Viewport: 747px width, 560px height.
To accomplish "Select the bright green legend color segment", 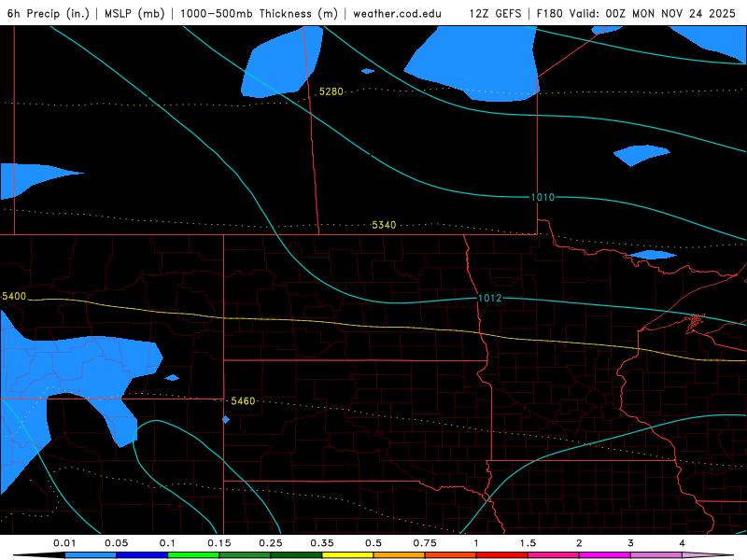I will [193, 555].
